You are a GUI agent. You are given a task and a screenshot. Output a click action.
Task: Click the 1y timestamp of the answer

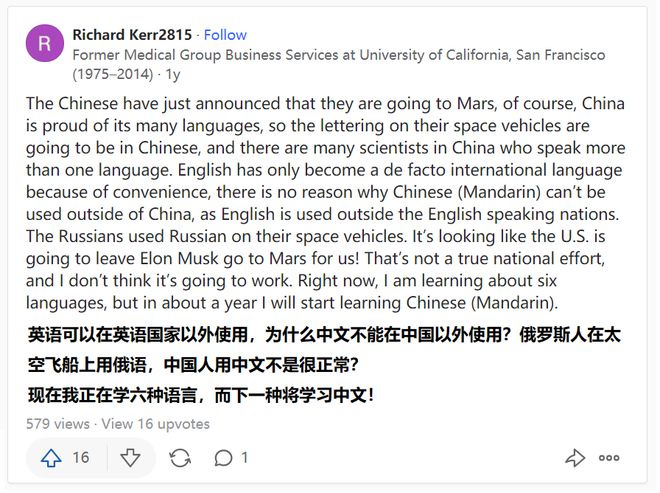(173, 75)
